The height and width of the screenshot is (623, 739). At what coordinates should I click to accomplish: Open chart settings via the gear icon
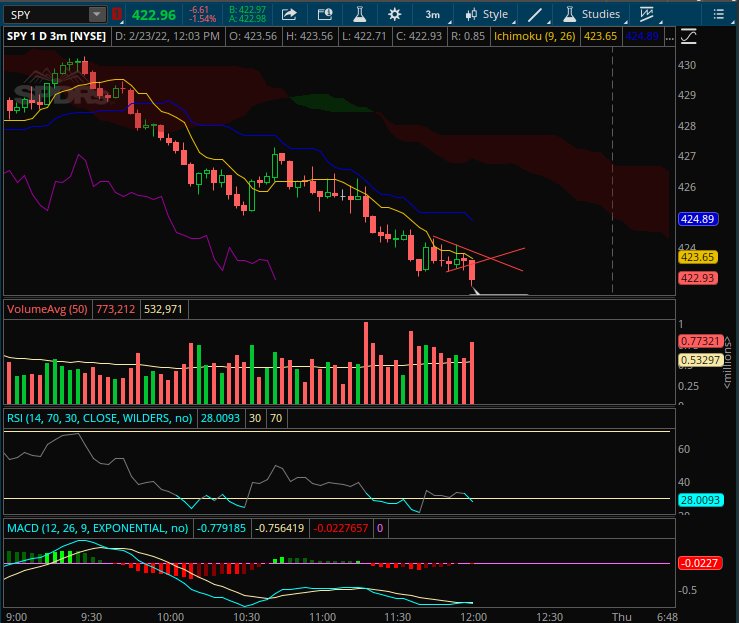click(394, 15)
